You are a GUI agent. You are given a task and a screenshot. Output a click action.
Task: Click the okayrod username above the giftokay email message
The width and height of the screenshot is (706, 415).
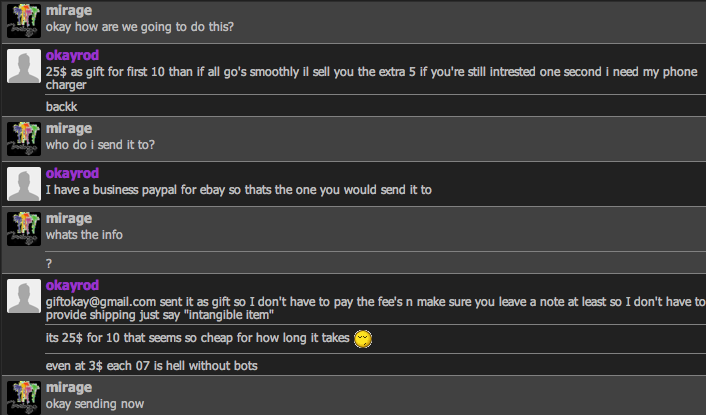(73, 285)
